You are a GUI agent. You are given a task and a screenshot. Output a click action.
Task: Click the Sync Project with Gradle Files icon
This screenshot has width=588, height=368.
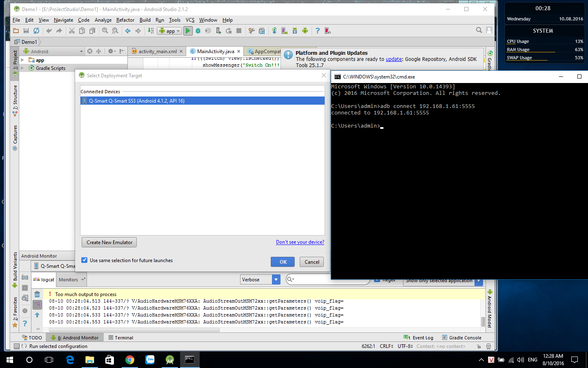tap(274, 31)
